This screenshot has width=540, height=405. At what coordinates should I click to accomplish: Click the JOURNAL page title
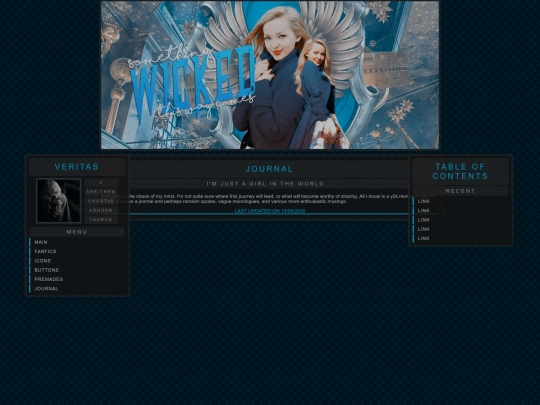click(269, 169)
